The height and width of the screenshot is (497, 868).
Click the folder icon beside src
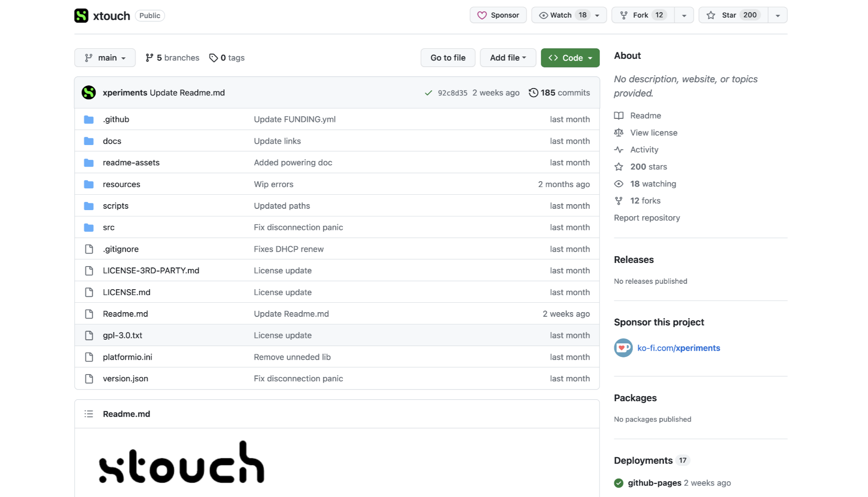click(89, 227)
